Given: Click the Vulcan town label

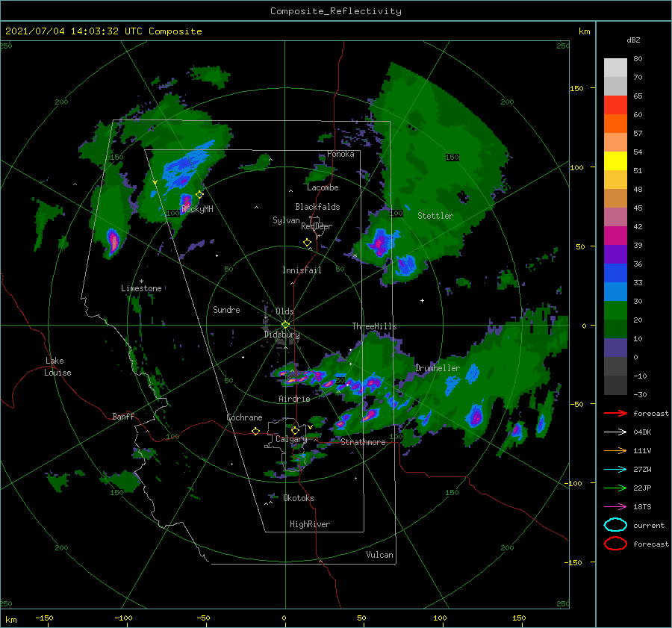Looking at the screenshot, I should pyautogui.click(x=379, y=555).
